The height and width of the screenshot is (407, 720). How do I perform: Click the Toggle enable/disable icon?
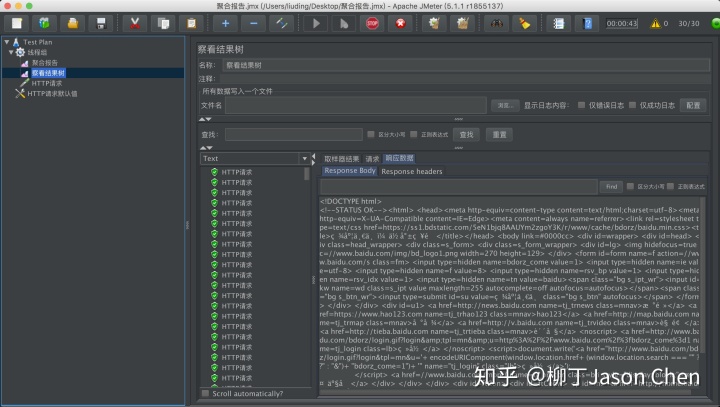coord(281,23)
